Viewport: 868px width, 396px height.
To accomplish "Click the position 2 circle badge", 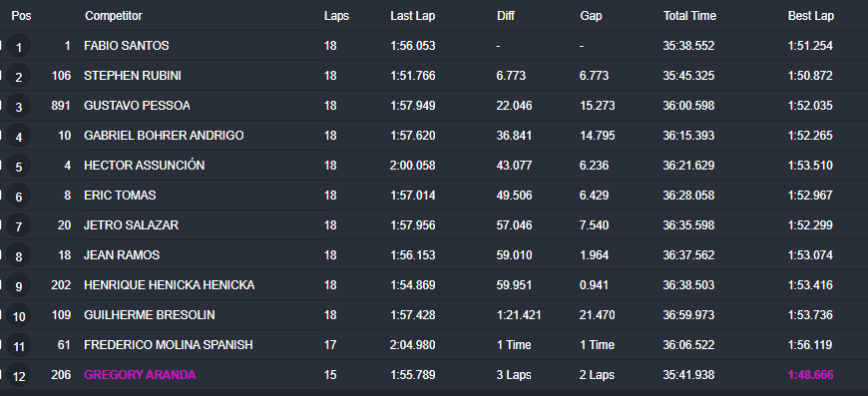I will click(x=19, y=77).
